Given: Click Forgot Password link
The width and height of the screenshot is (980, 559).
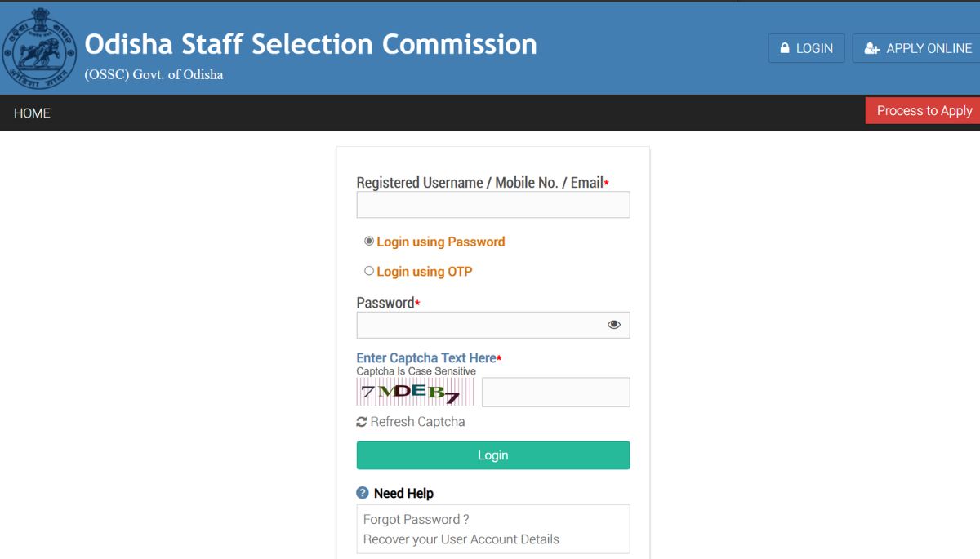Looking at the screenshot, I should [416, 519].
